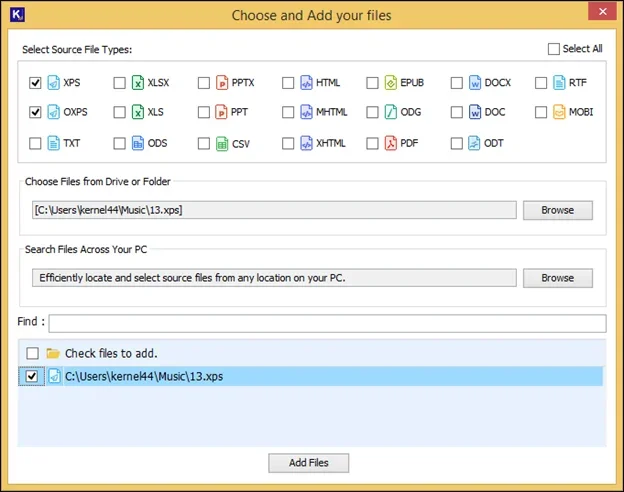Enable the PPTX file type checkbox

204,83
